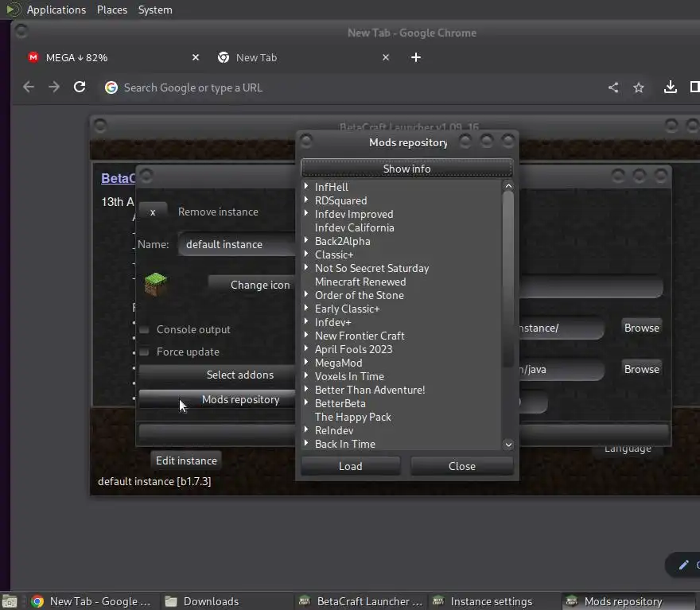Open a new Chrome tab with plus

tap(415, 57)
